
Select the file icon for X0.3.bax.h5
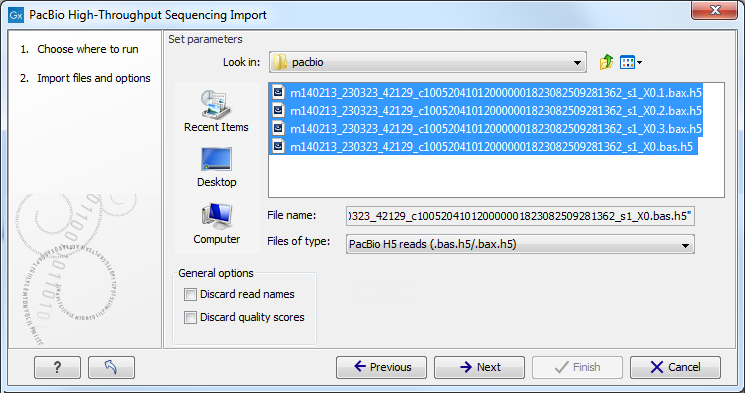tap(278, 128)
